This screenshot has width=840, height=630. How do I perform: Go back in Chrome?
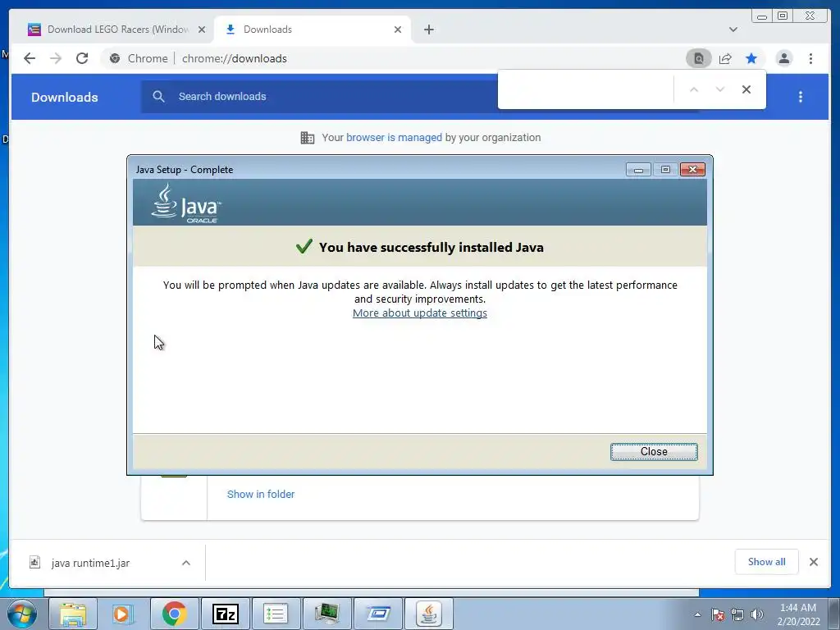point(30,58)
